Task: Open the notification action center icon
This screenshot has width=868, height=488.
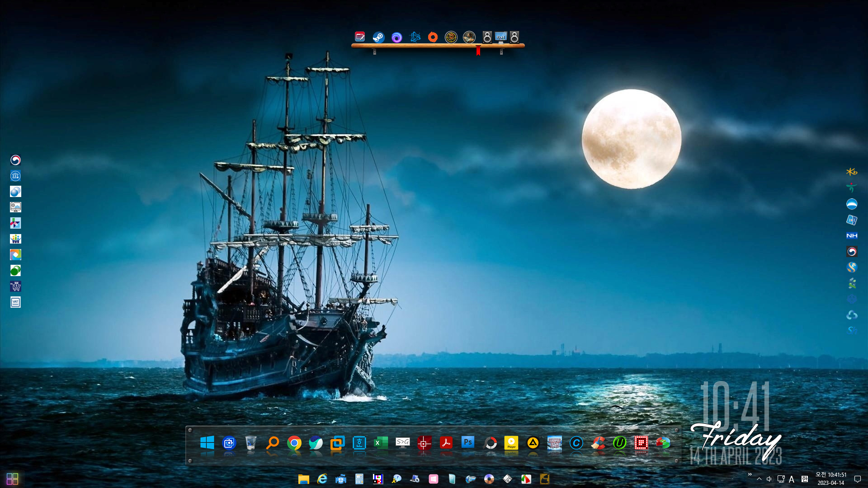Action: click(857, 479)
